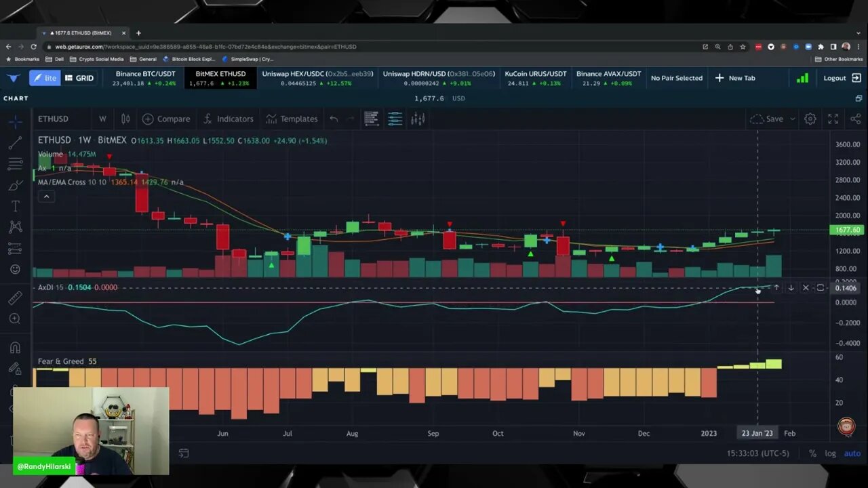Screen dimensions: 868x488
Task: Maximize the AxDI indicator pane
Action: point(820,288)
